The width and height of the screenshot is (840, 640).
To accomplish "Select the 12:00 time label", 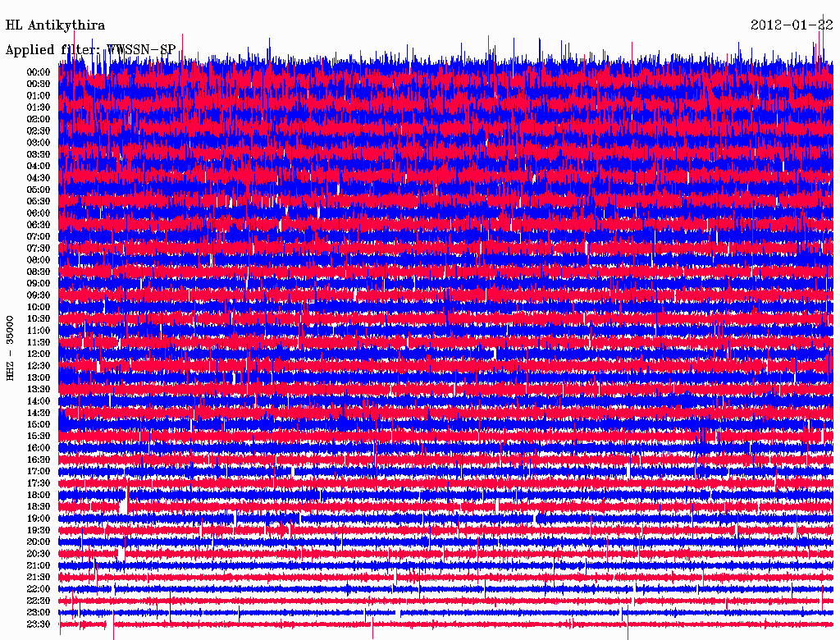I will tap(39, 354).
